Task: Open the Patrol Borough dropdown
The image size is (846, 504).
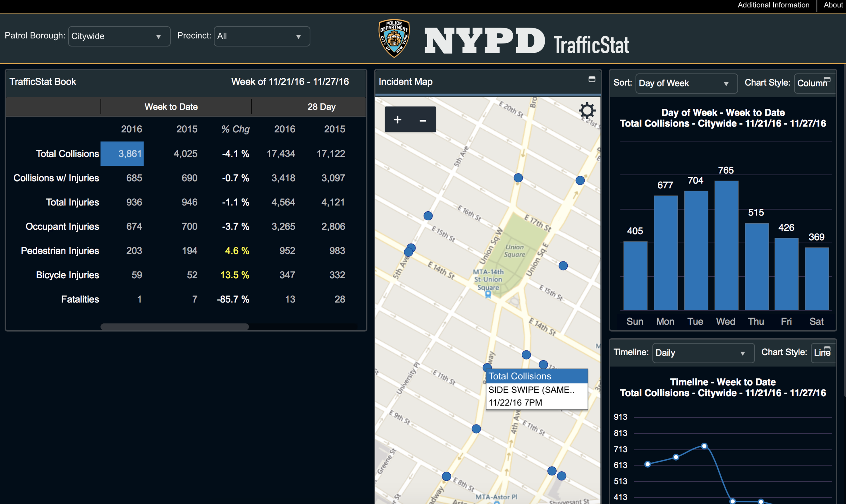Action: coord(119,36)
